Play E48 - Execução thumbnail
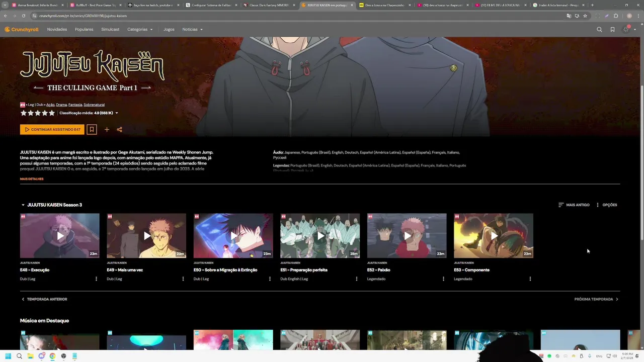This screenshot has width=644, height=362. 60,236
